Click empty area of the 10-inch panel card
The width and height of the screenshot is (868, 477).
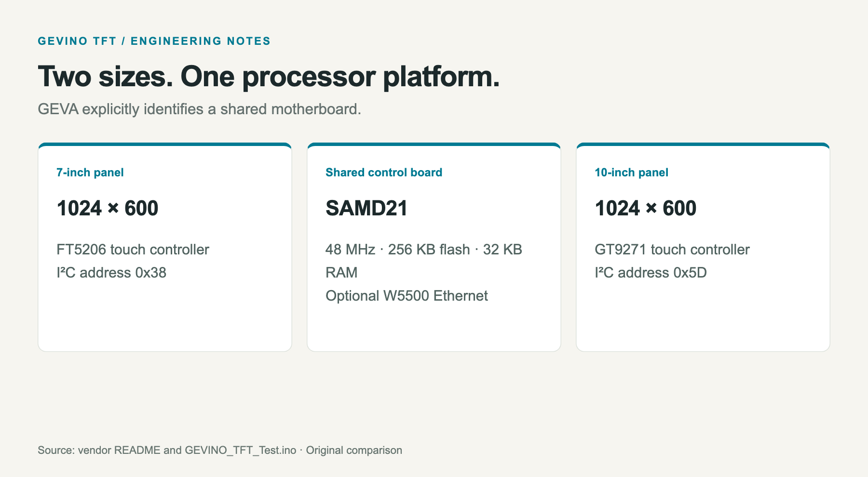703,318
